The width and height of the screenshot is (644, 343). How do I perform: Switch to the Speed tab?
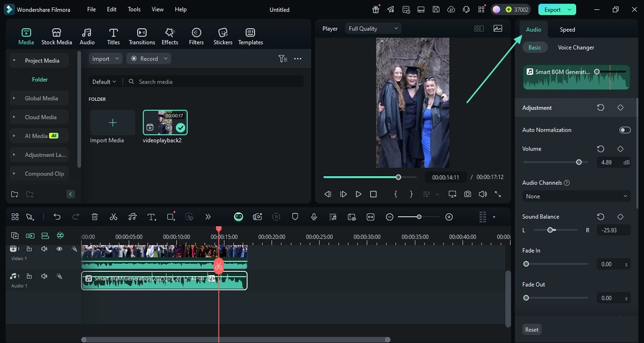567,30
